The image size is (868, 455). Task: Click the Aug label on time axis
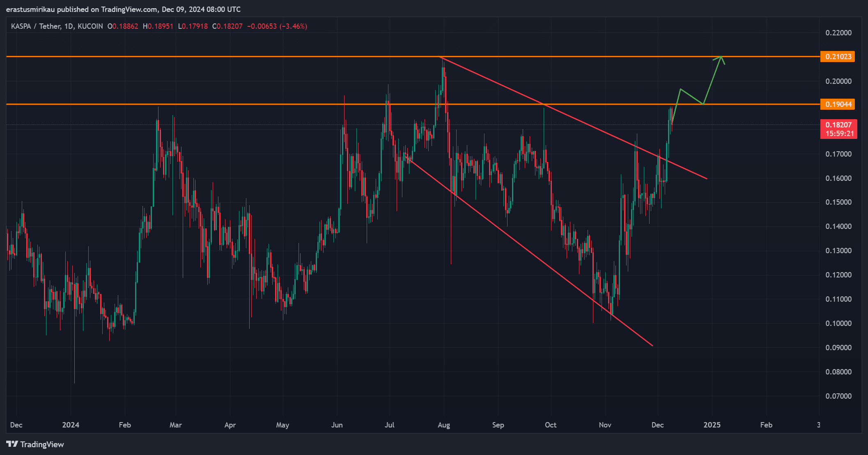tap(444, 425)
